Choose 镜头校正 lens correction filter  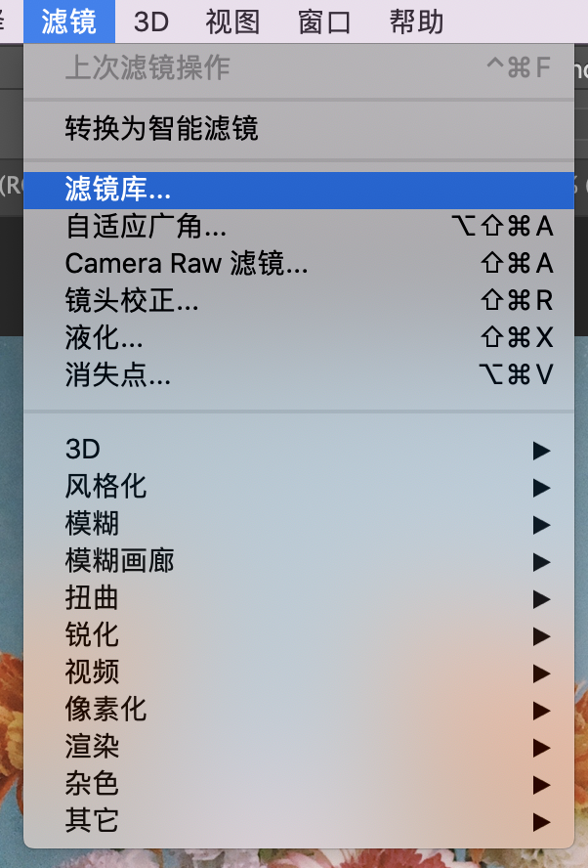(x=132, y=301)
